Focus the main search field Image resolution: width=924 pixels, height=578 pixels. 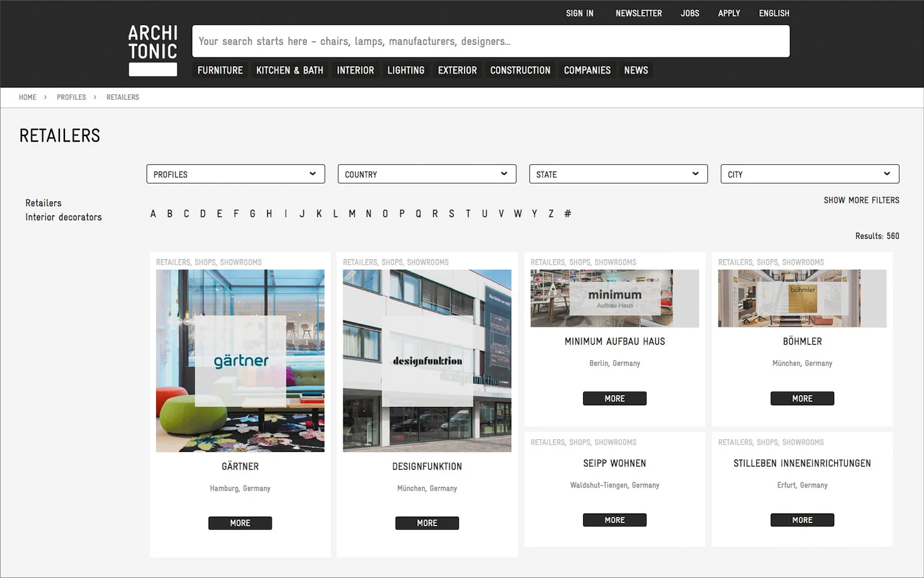tap(491, 41)
